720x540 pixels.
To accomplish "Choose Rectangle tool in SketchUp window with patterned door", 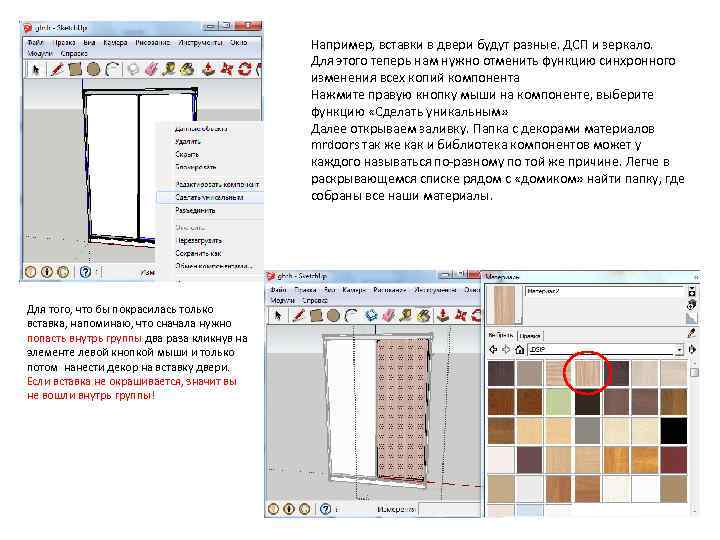I will tap(316, 316).
